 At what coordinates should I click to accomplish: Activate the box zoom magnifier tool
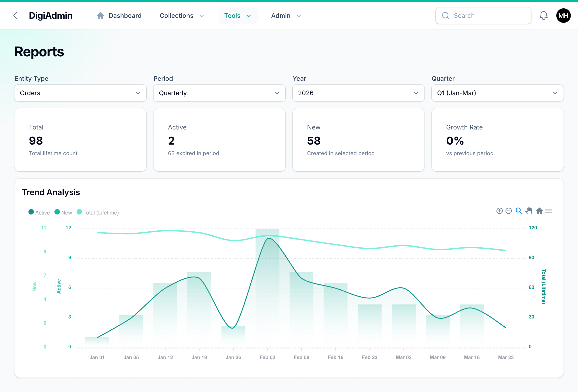click(x=519, y=211)
